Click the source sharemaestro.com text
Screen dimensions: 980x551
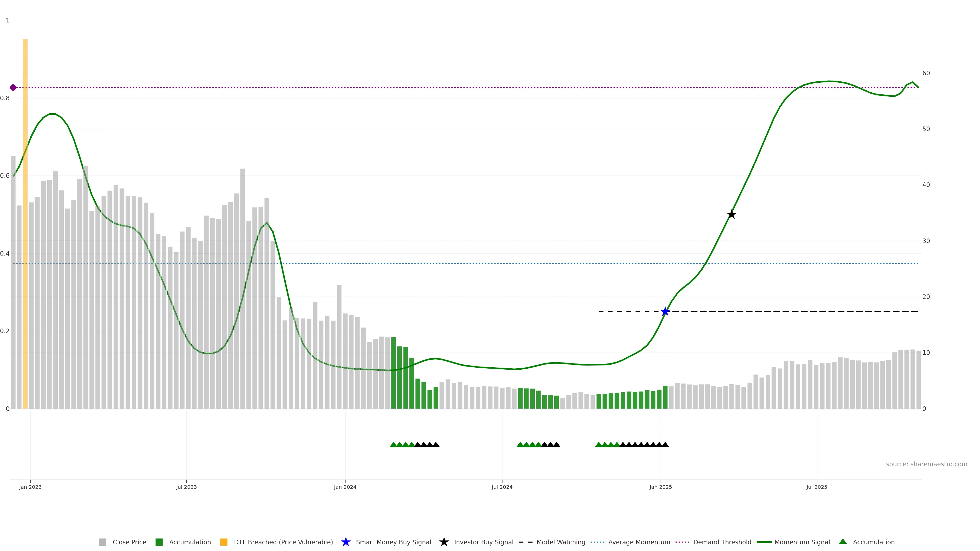[926, 464]
